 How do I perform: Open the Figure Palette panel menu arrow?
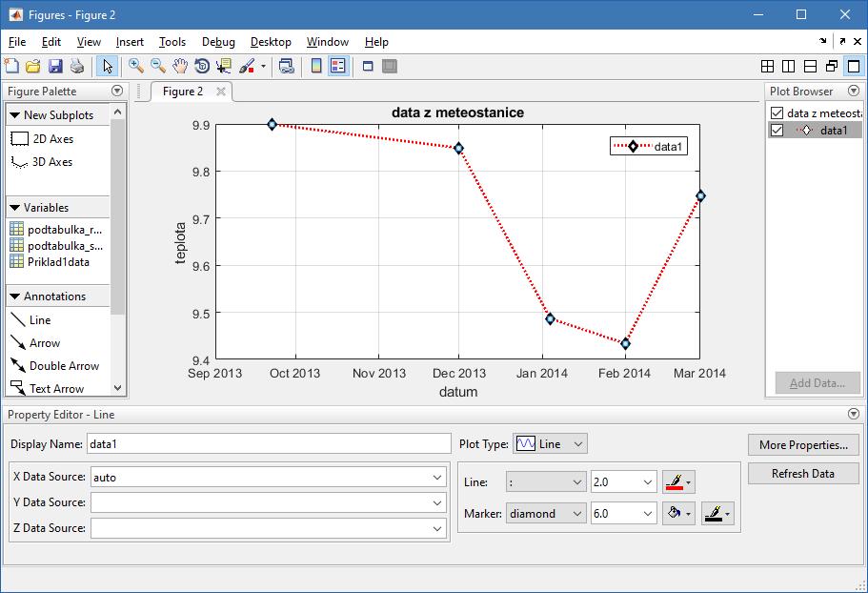(117, 91)
